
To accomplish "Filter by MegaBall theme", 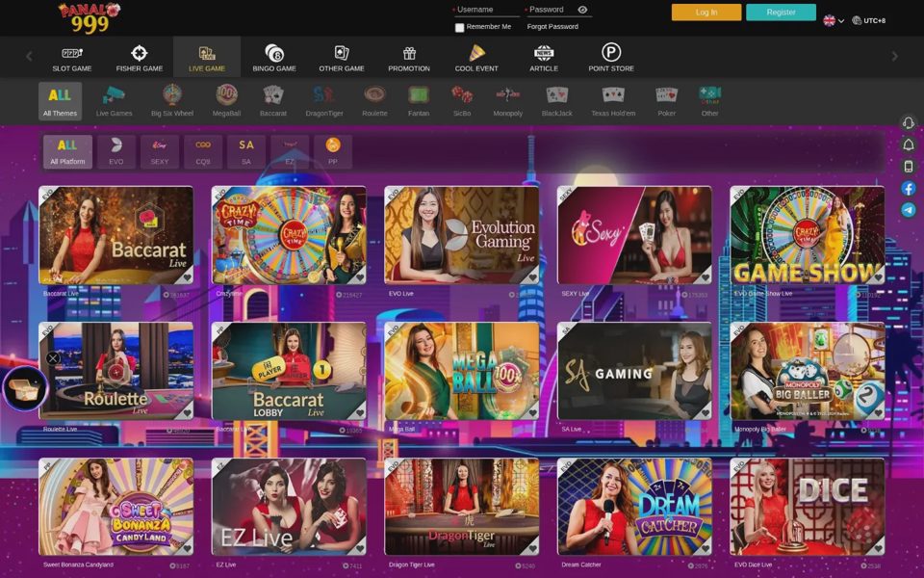I will click(226, 101).
